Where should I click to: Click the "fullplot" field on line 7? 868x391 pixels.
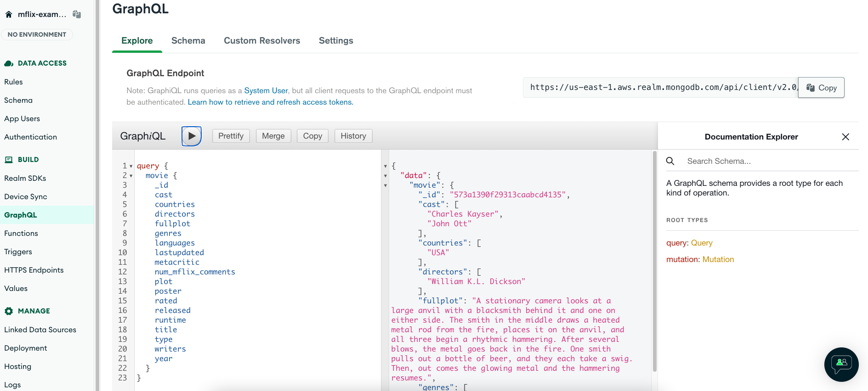(172, 223)
